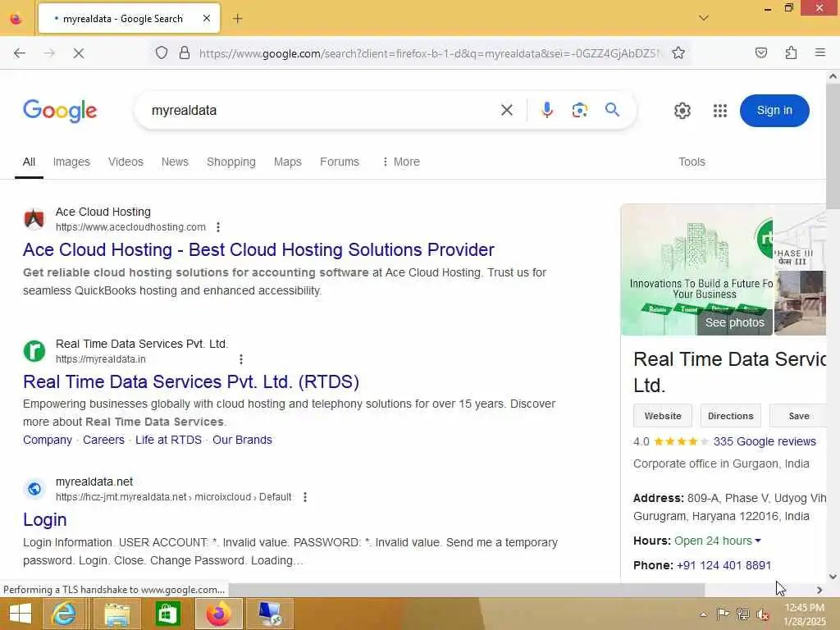Open the search Tools options
The height and width of the screenshot is (630, 840).
click(x=692, y=162)
